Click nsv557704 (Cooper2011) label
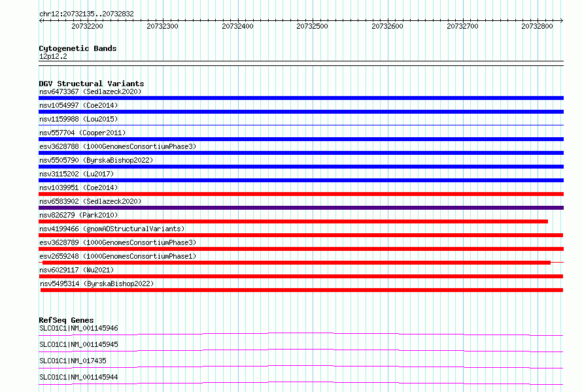The image size is (582, 392). 82,133
